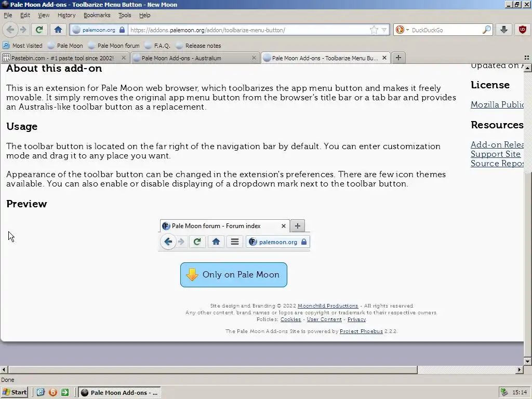This screenshot has height=399, width=532.
Task: Reload the current page
Action: click(x=39, y=30)
